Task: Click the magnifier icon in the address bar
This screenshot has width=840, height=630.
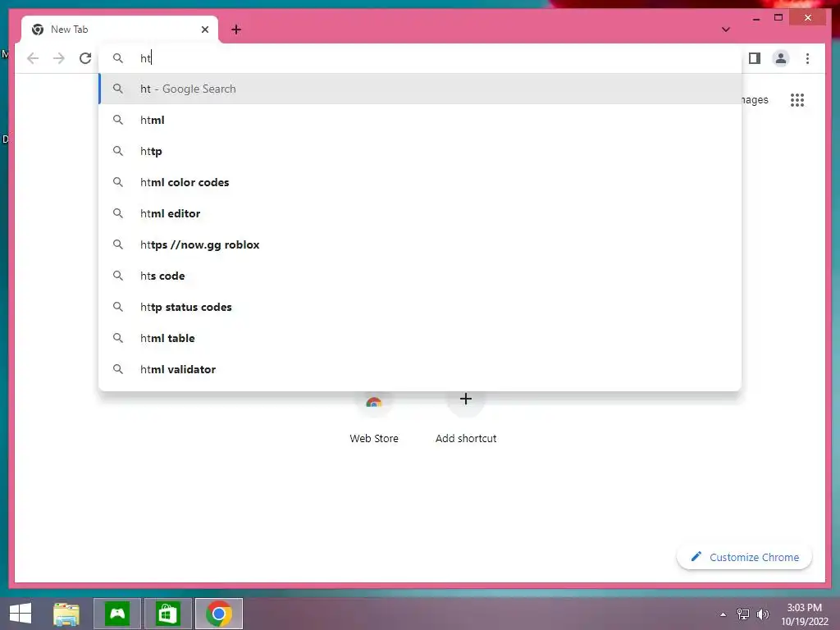Action: click(x=118, y=58)
